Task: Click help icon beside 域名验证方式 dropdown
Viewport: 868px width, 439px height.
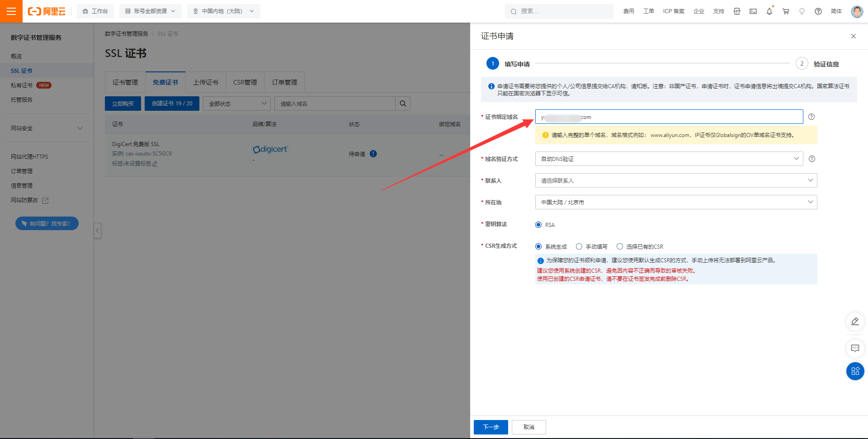Action: 812,159
